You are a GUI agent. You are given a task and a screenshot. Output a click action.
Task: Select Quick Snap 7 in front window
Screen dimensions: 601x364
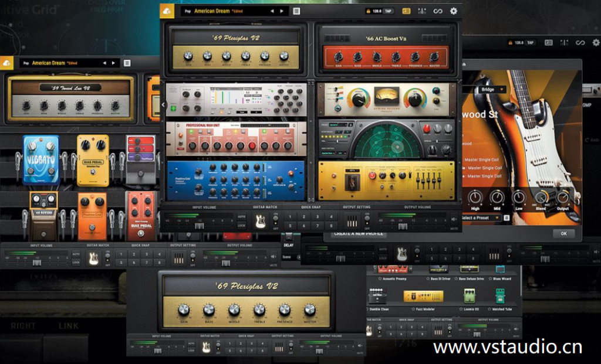(318, 226)
